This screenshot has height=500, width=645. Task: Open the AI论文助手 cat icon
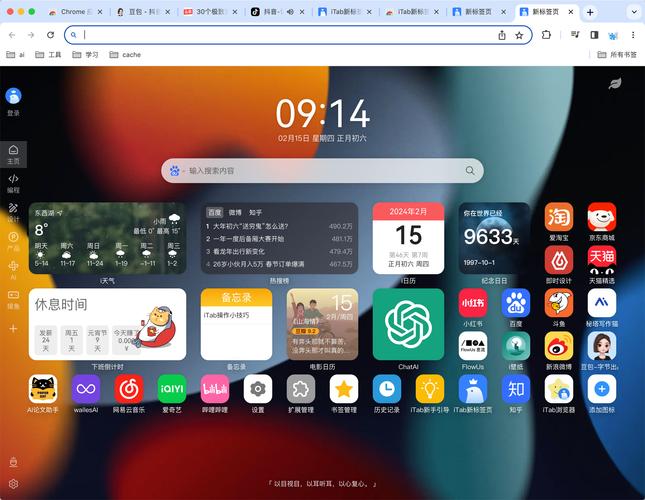click(43, 389)
